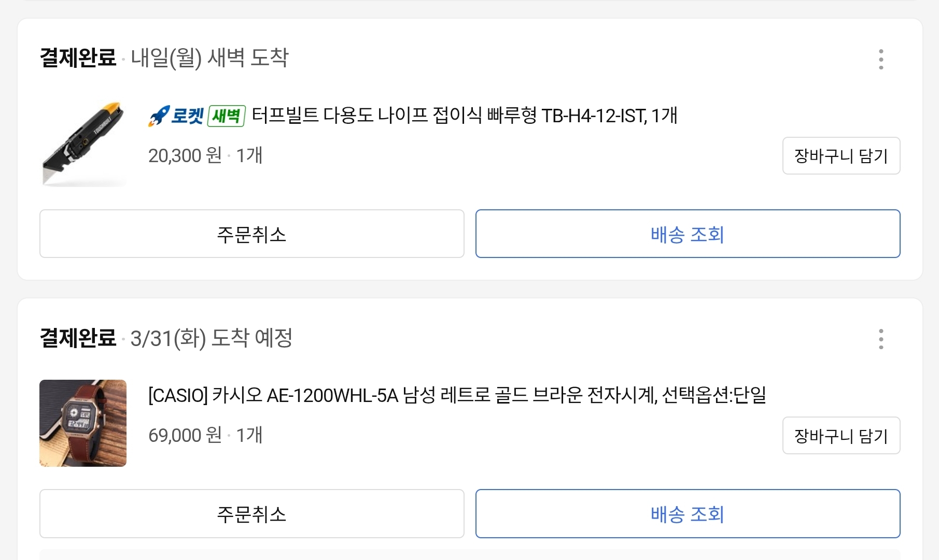Click the 3/31(화) 도착 예정 arrival text
Screen dimensions: 939x560
(212, 338)
